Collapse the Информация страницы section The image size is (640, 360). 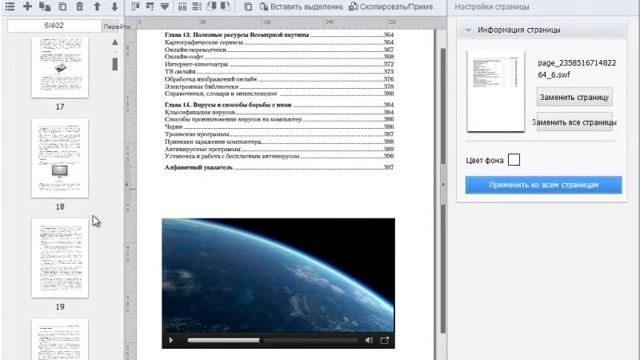click(x=469, y=30)
